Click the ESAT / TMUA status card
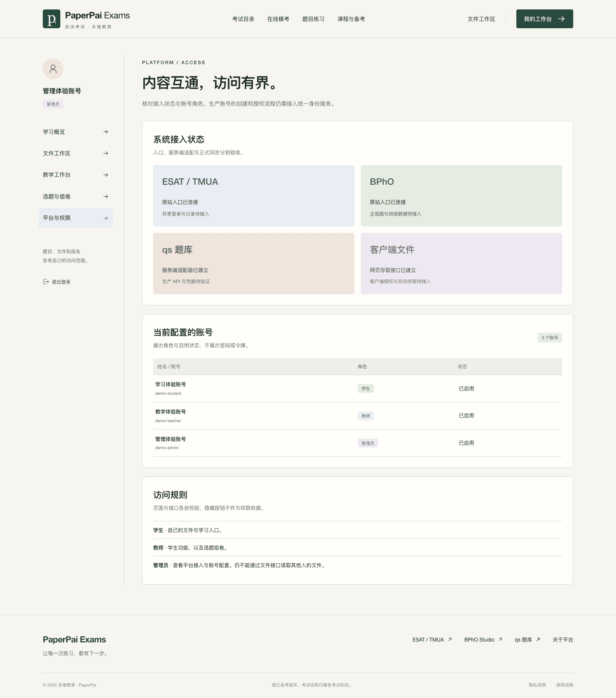The height and width of the screenshot is (698, 616). pyautogui.click(x=254, y=196)
